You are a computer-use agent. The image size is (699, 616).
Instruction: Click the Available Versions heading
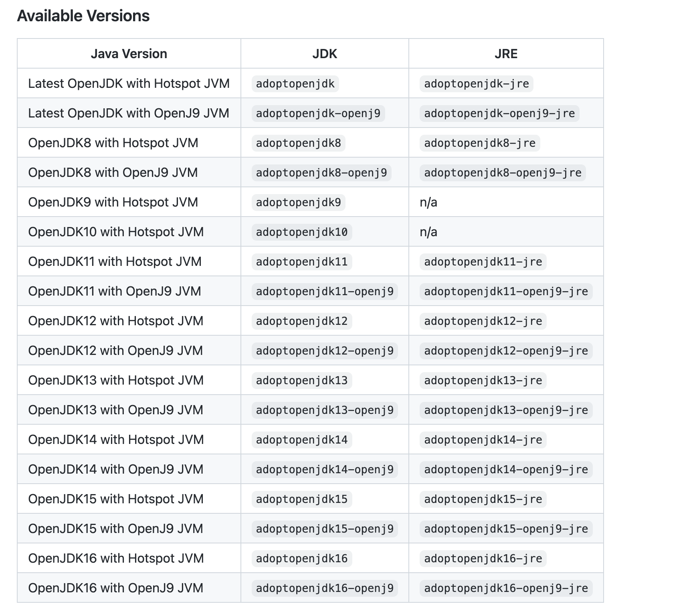click(83, 16)
